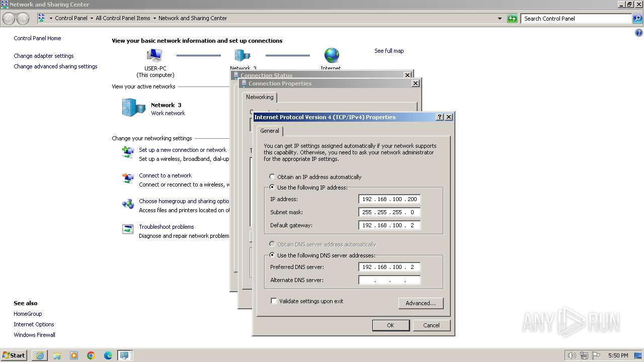Screen dimensions: 644x362
Task: Open Microsoft Edge from the taskbar
Action: (x=108, y=355)
